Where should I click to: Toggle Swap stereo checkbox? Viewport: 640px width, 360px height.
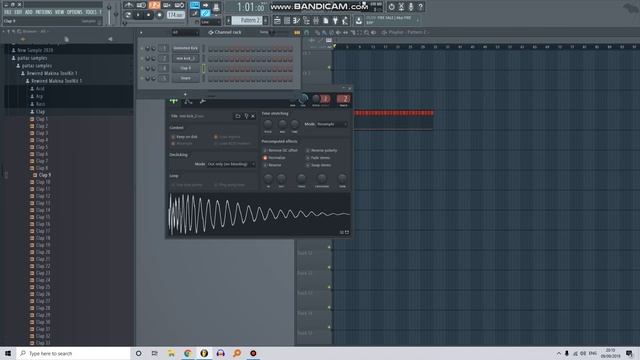pyautogui.click(x=308, y=165)
